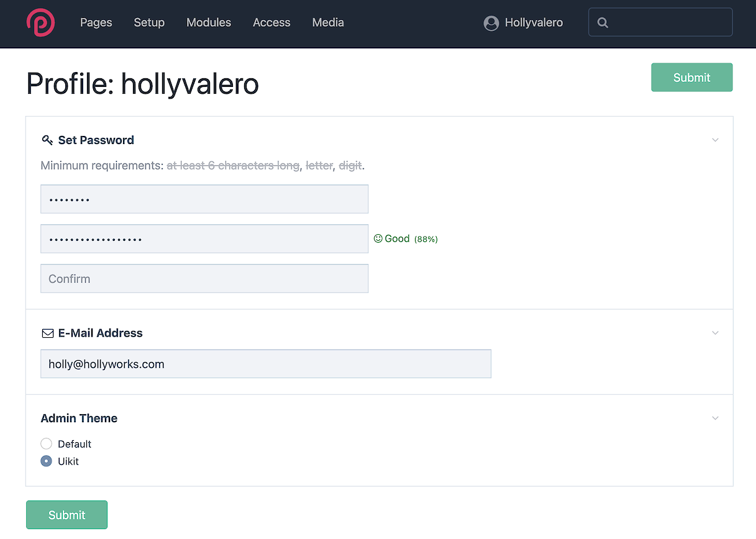The width and height of the screenshot is (756, 539).
Task: Open the Access menu
Action: 271,23
